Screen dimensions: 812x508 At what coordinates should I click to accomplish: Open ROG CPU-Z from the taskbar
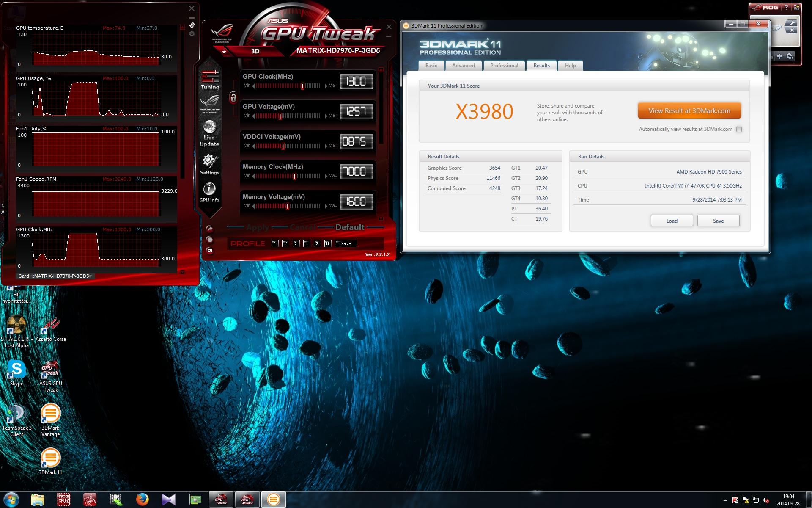coord(63,500)
